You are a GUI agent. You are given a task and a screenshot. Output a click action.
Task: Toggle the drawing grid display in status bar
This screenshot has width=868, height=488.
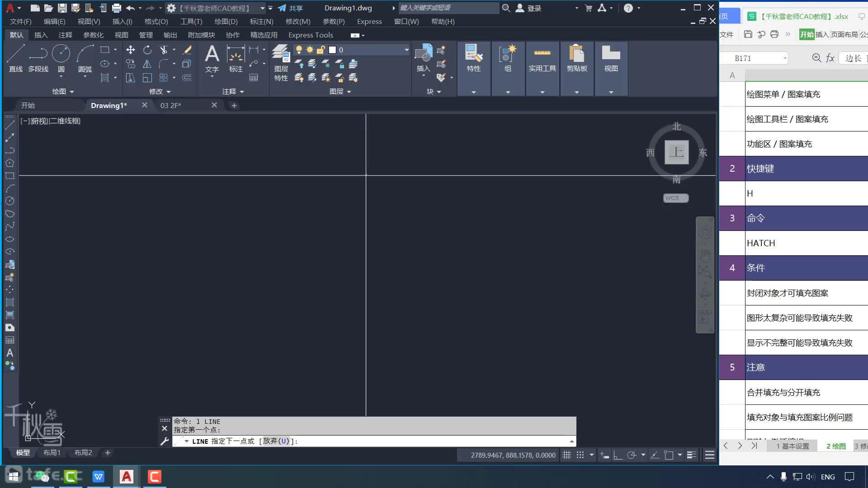point(566,455)
